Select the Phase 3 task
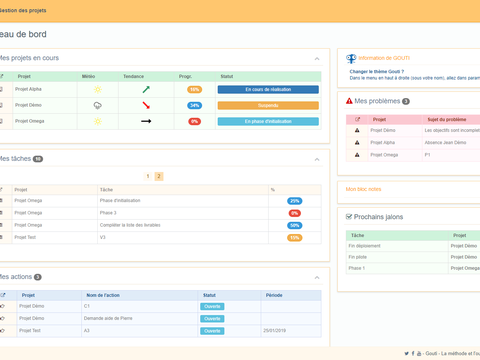Screen dimensions: 480x360 click(x=108, y=213)
